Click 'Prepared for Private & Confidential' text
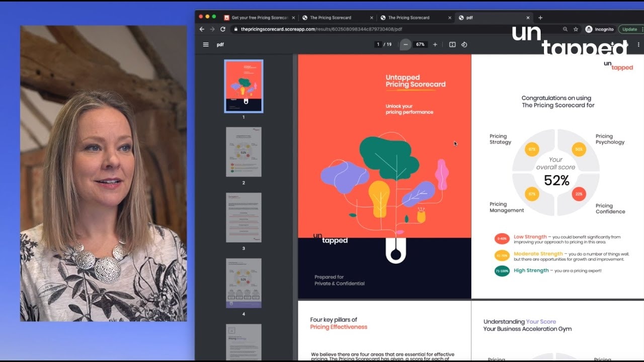Image resolution: width=644 pixels, height=362 pixels. coord(340,280)
